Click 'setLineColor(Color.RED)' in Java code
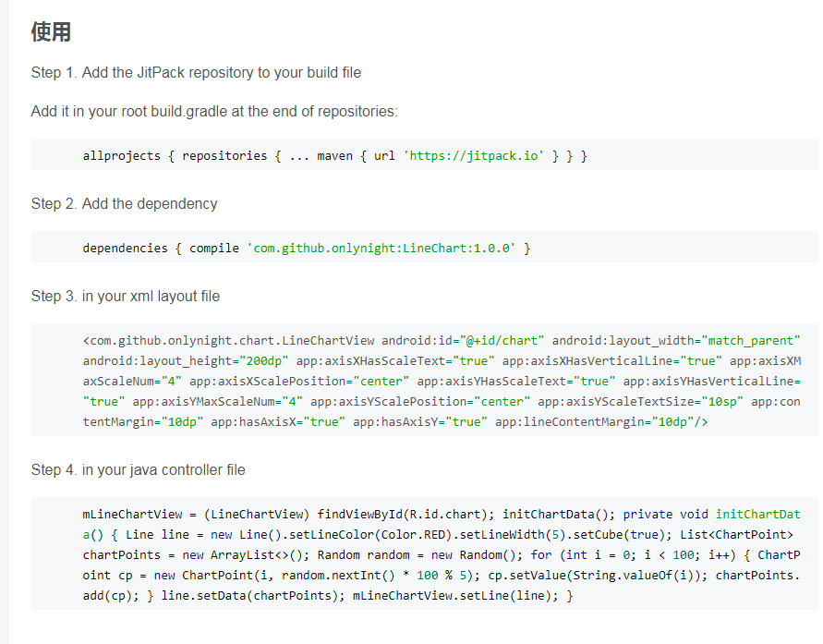 [x=370, y=535]
